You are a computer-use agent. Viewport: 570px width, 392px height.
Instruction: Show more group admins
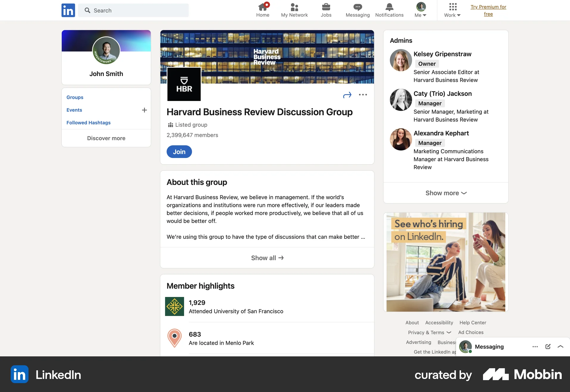click(445, 193)
